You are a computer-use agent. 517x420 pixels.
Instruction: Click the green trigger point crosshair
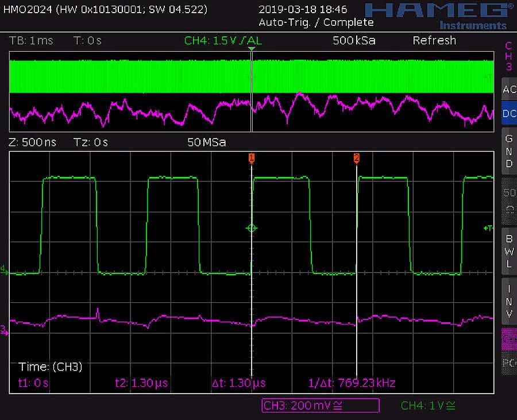tap(251, 228)
